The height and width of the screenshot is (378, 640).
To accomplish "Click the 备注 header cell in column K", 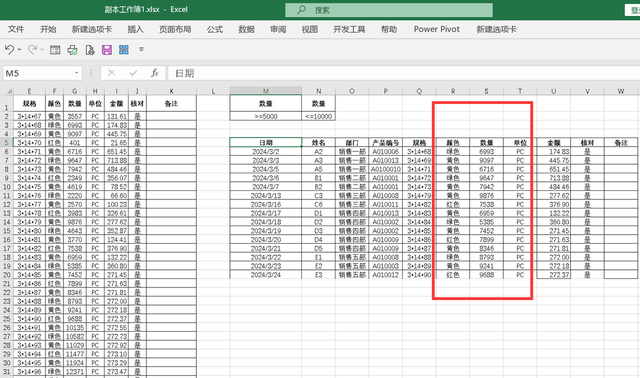I will (x=171, y=103).
